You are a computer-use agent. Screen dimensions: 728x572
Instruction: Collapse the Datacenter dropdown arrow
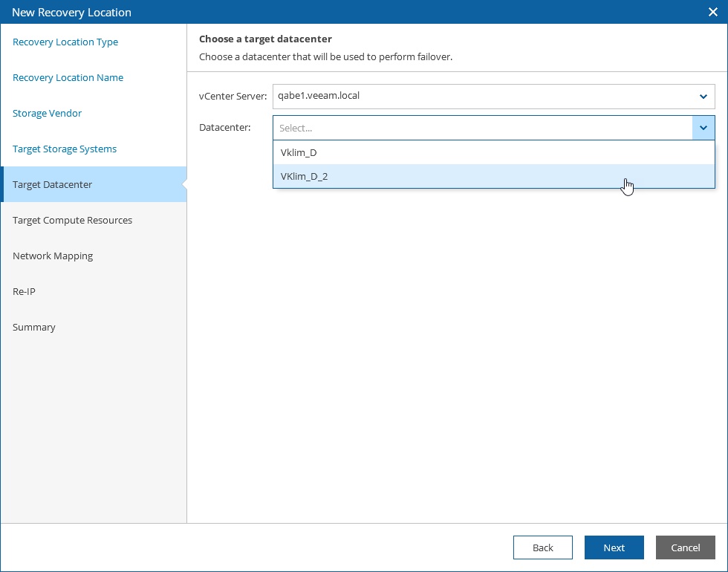703,128
